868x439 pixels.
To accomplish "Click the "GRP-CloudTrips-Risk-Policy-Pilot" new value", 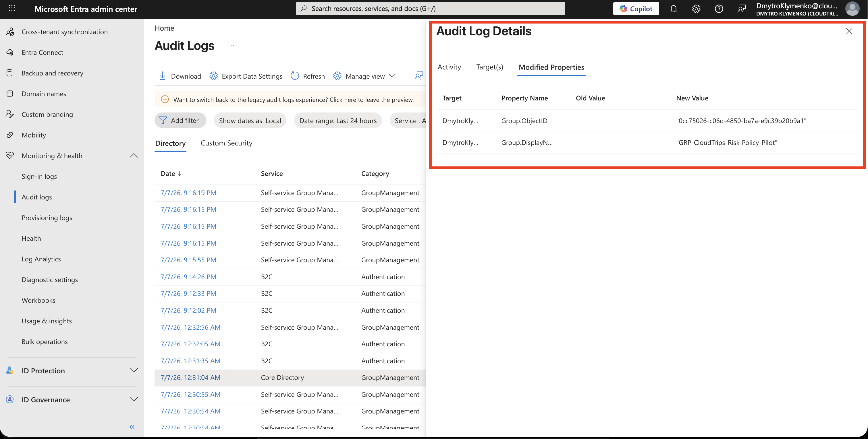I will (x=726, y=142).
